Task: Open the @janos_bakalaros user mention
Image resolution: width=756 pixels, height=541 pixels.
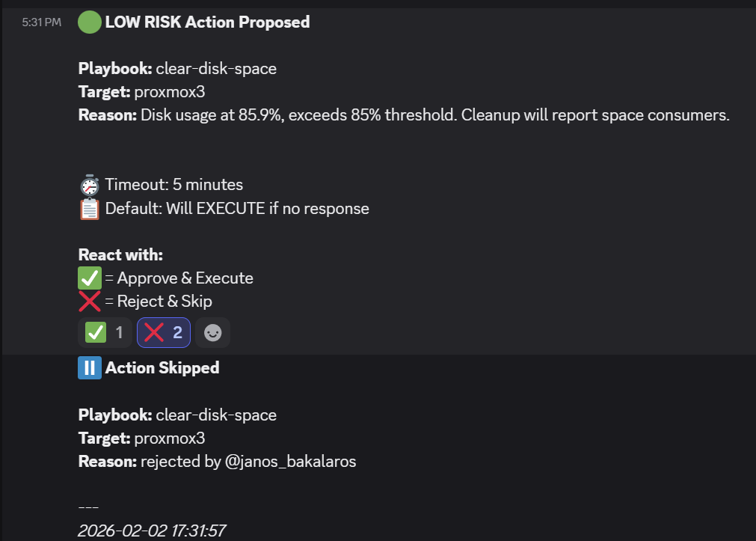Action: coord(290,462)
